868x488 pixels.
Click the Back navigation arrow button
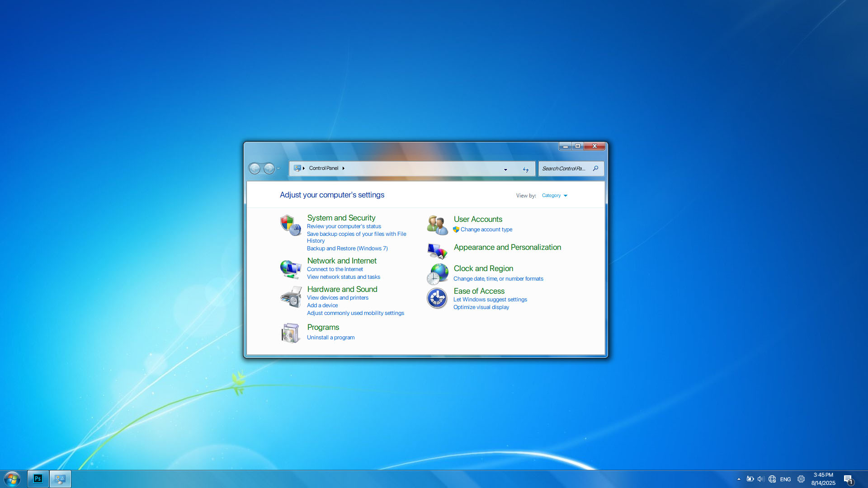(255, 169)
